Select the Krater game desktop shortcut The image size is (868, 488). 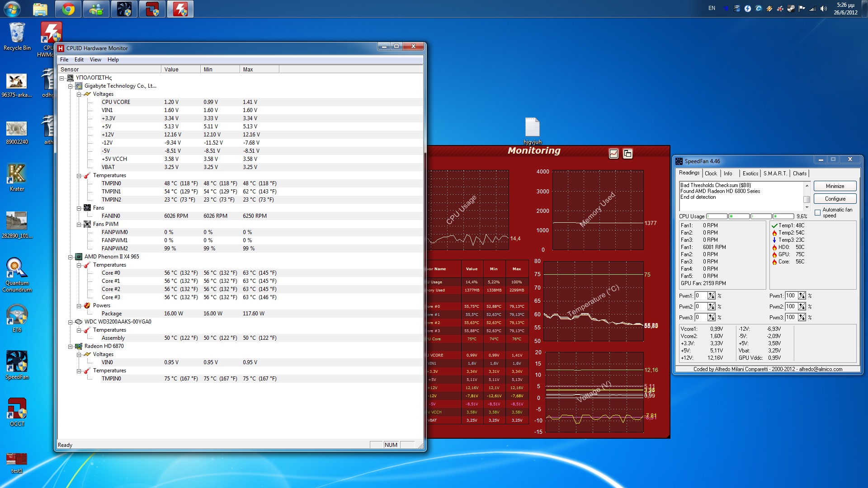[x=17, y=178]
